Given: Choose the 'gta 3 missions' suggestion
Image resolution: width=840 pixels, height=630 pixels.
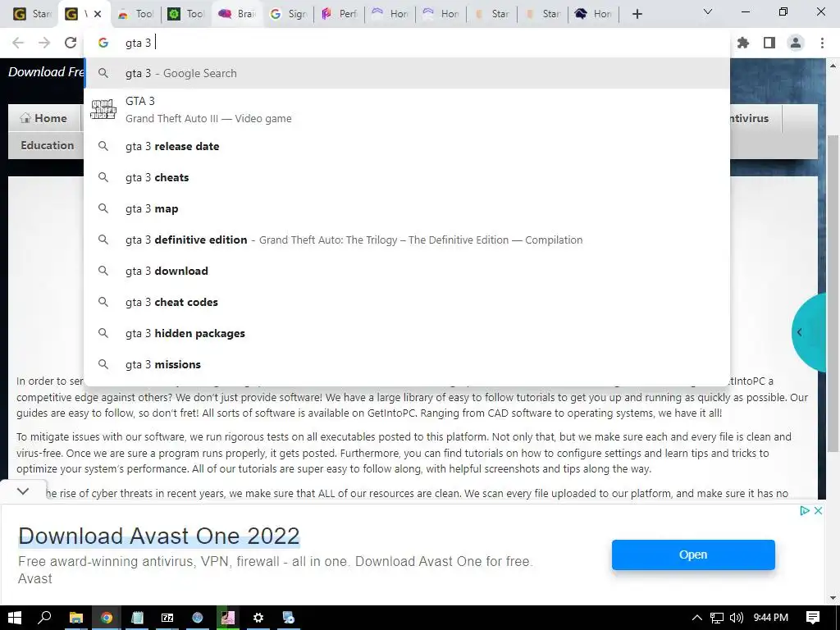Looking at the screenshot, I should [x=407, y=363].
